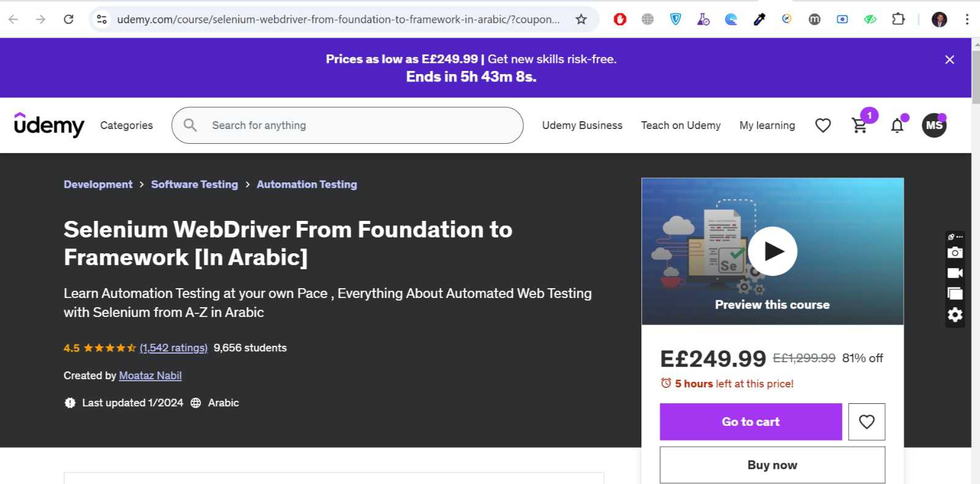Click the Udemy logo
Screen dimensions: 980x484
click(x=49, y=125)
